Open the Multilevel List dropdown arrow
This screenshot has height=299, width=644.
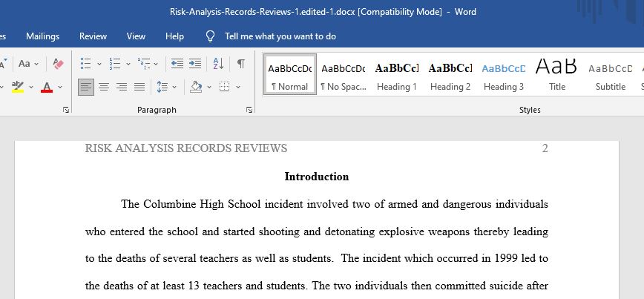pyautogui.click(x=156, y=64)
